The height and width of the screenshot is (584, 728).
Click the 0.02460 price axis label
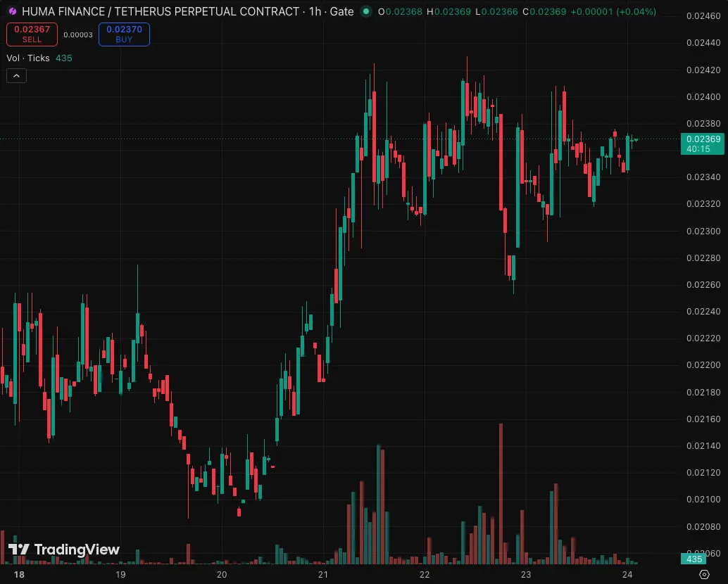coord(703,15)
